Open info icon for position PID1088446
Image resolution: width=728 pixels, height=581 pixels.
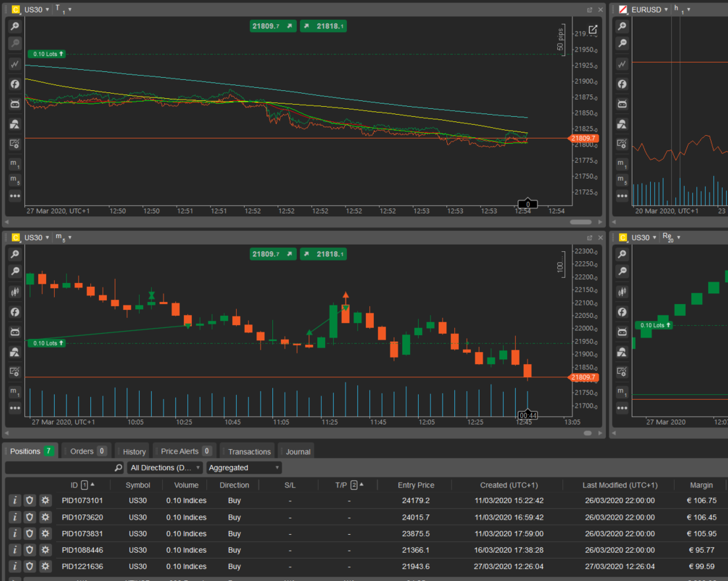[15, 550]
